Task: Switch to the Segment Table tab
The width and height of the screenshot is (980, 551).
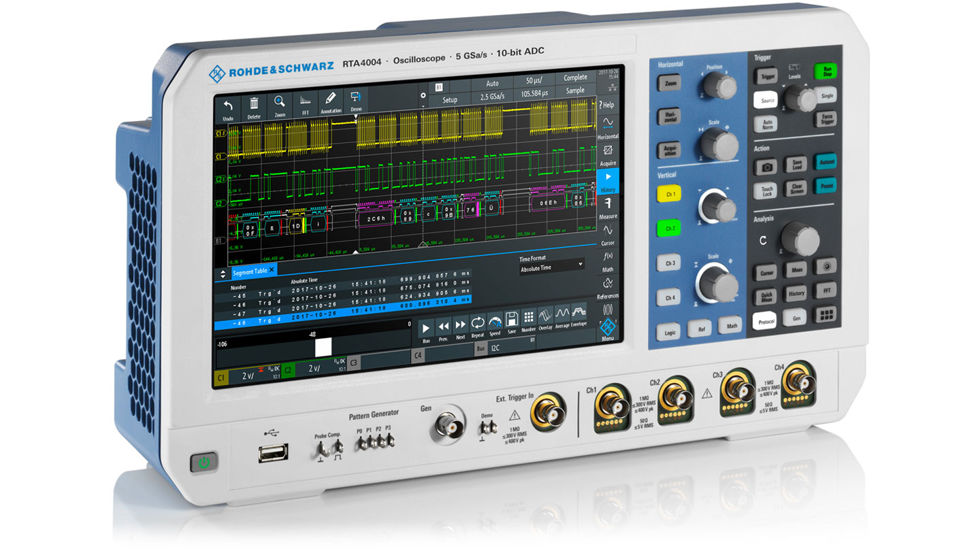Action: point(249,271)
